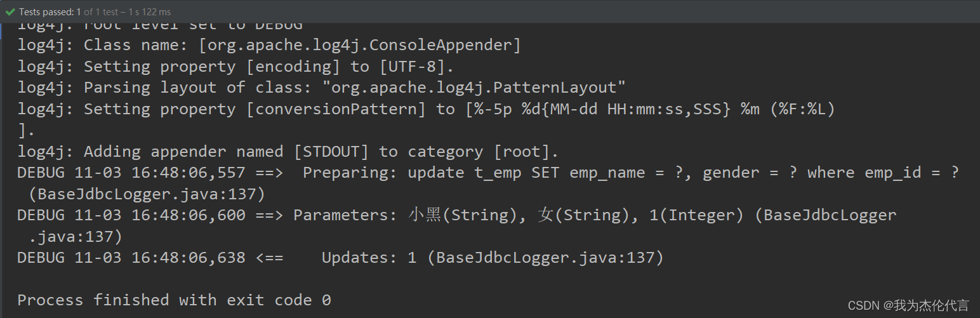Click the lone "]." console line
Image resolution: width=980 pixels, height=318 pixels.
point(26,131)
